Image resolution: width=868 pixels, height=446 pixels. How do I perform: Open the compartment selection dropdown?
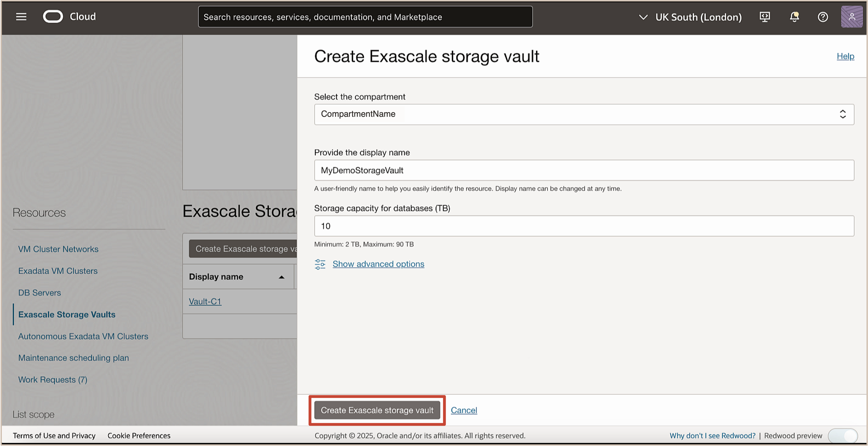584,114
